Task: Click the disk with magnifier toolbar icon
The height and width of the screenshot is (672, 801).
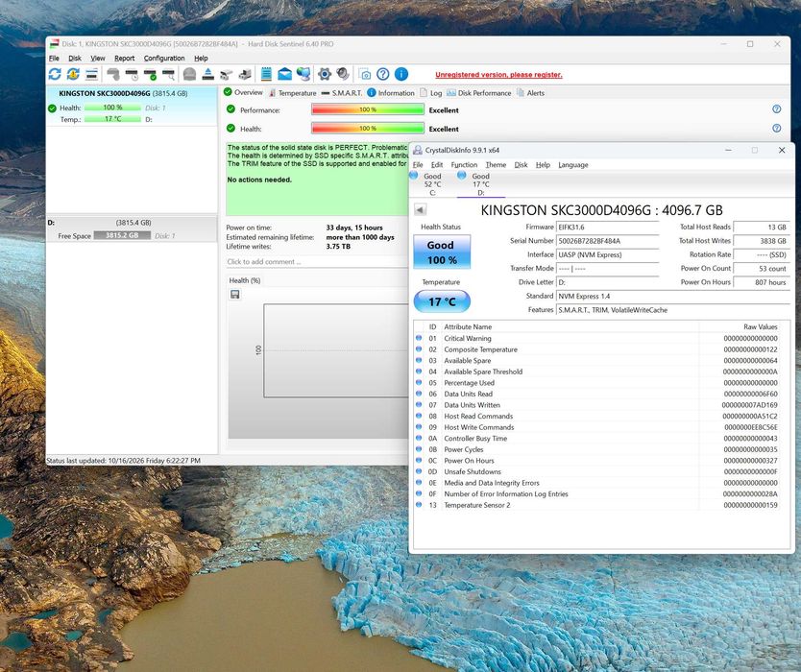Action: [x=169, y=75]
